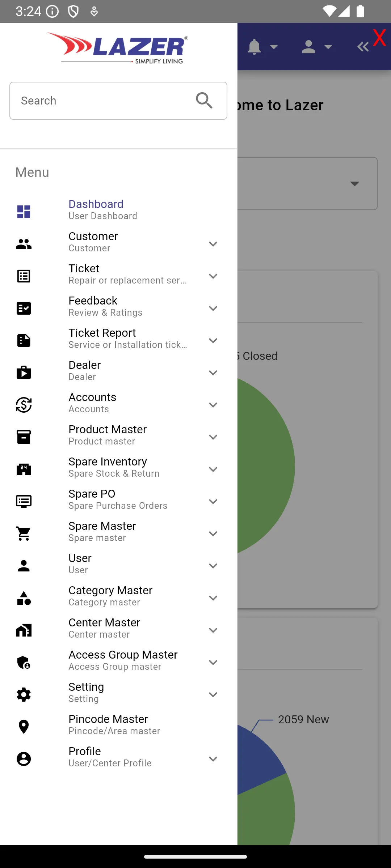
Task: Expand the Spare PO chevron
Action: point(213,502)
